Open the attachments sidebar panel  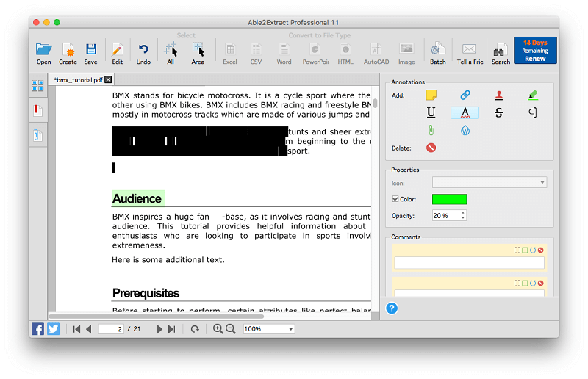click(37, 135)
